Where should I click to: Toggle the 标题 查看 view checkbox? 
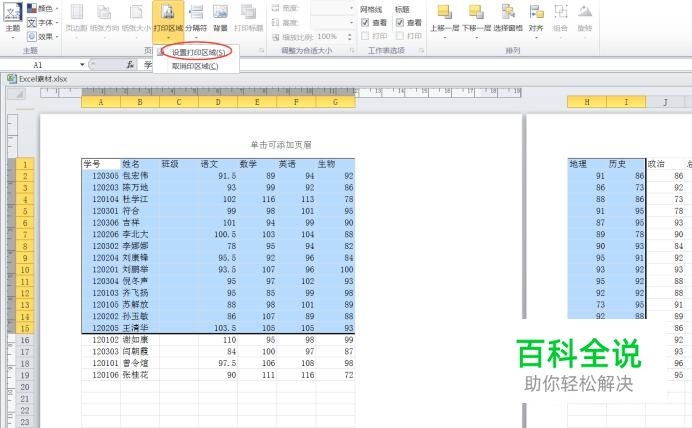pyautogui.click(x=400, y=22)
